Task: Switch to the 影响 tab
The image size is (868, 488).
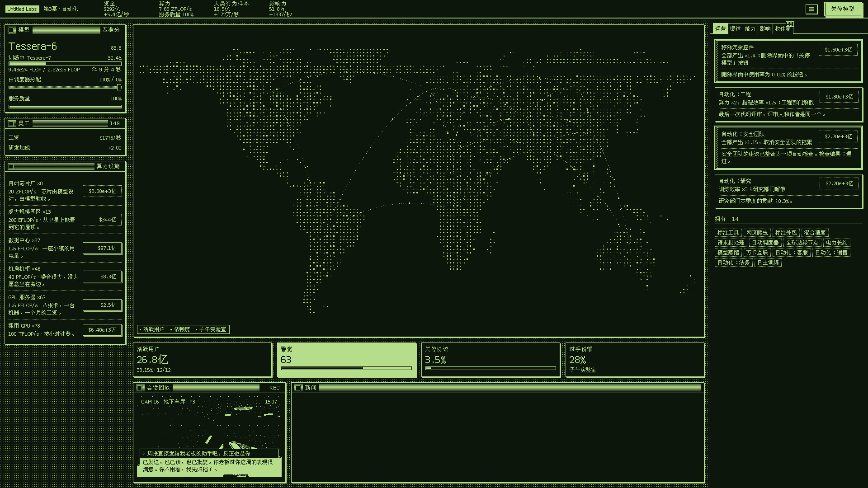Action: pos(765,28)
